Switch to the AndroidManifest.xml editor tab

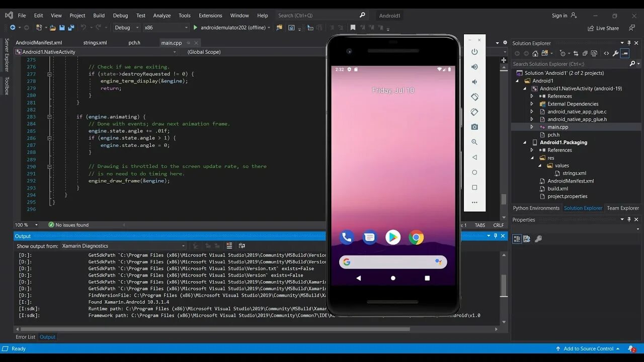(x=39, y=43)
